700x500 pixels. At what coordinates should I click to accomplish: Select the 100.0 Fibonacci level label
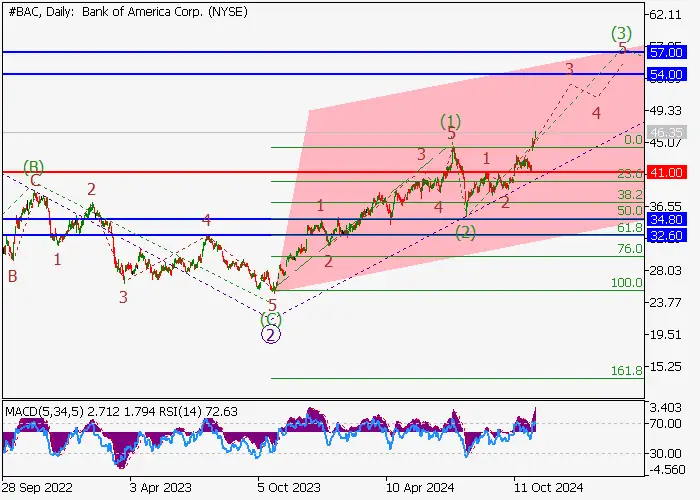(x=627, y=283)
